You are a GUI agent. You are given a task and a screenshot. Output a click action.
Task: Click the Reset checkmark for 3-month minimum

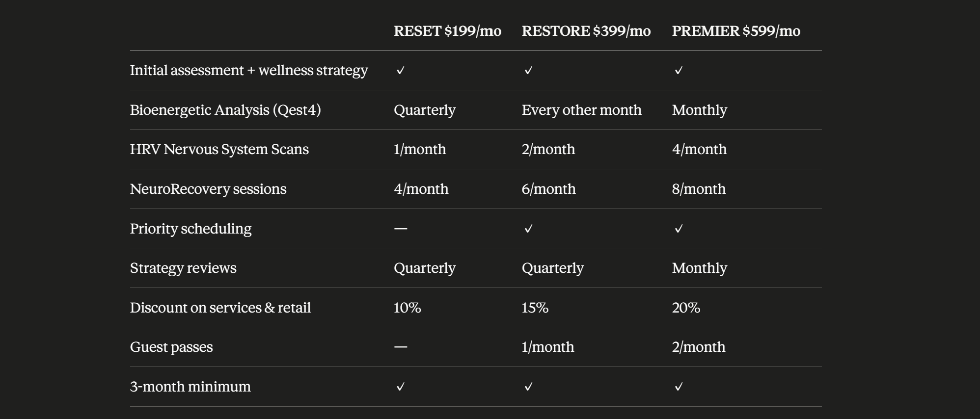401,387
